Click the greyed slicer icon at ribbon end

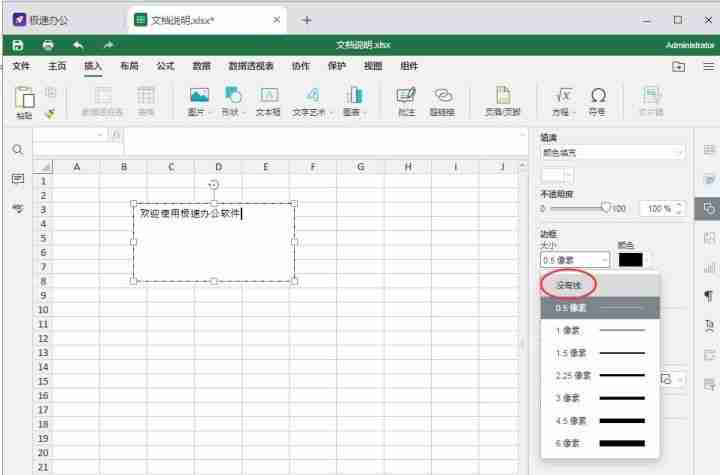tap(651, 96)
